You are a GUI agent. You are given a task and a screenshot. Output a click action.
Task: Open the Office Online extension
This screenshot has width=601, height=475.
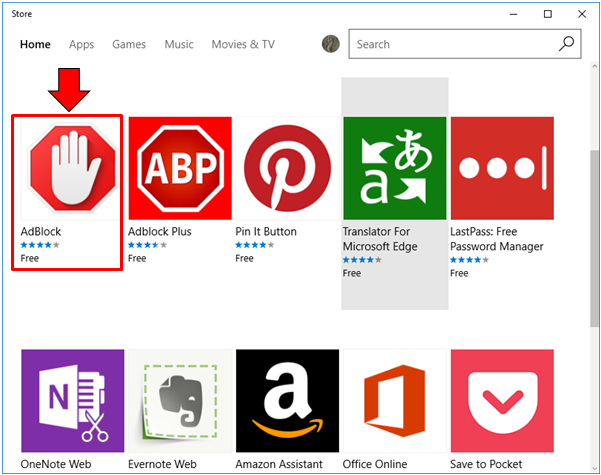point(394,400)
